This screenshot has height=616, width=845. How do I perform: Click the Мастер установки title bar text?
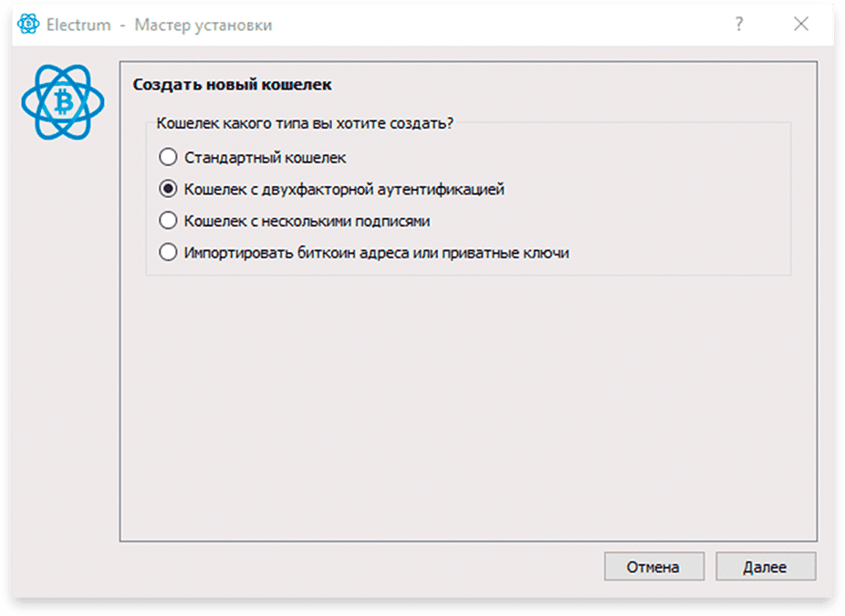(203, 26)
